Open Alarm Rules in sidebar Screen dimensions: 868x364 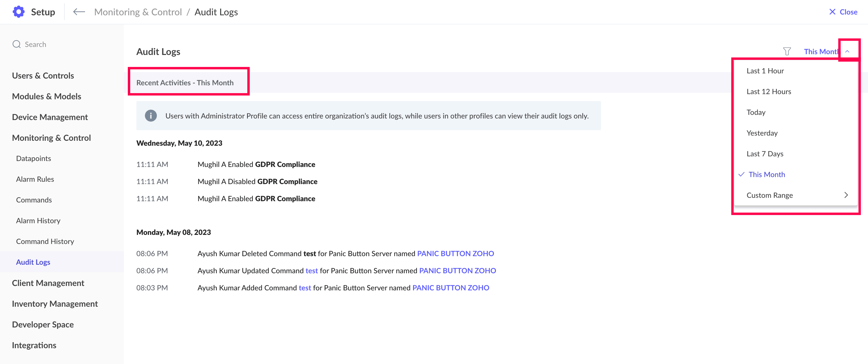coord(35,179)
